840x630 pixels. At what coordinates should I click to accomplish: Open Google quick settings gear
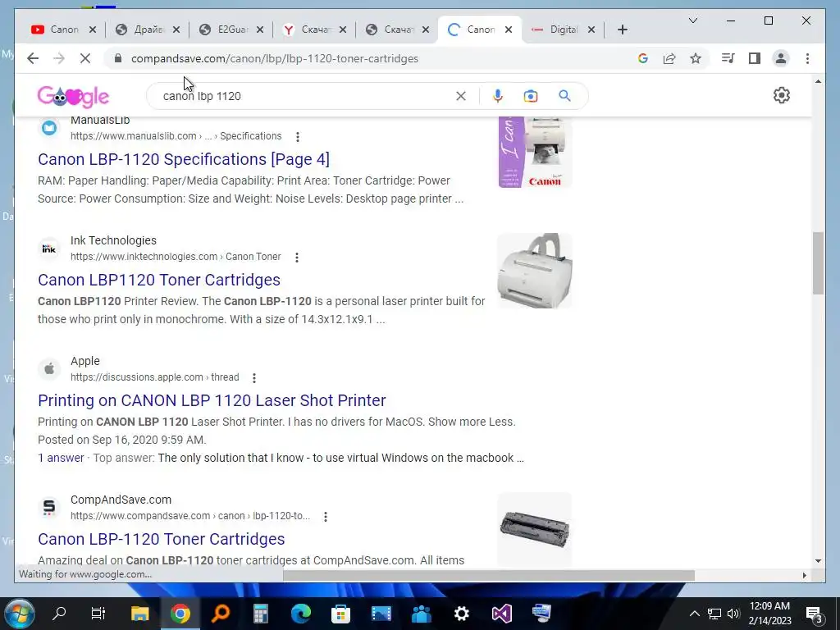click(782, 95)
